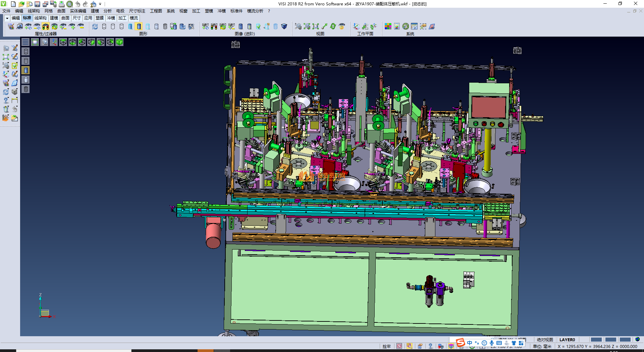Click the first blue swatch in status bar
644x352 pixels.
(596, 340)
